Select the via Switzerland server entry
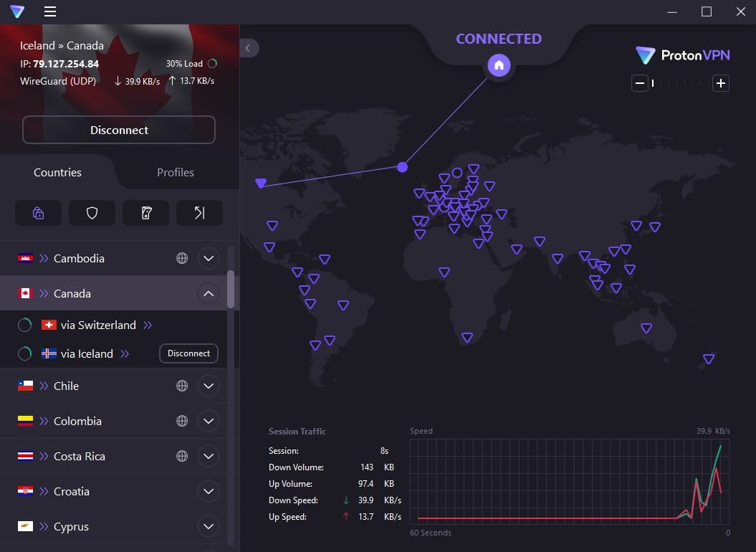 113,325
